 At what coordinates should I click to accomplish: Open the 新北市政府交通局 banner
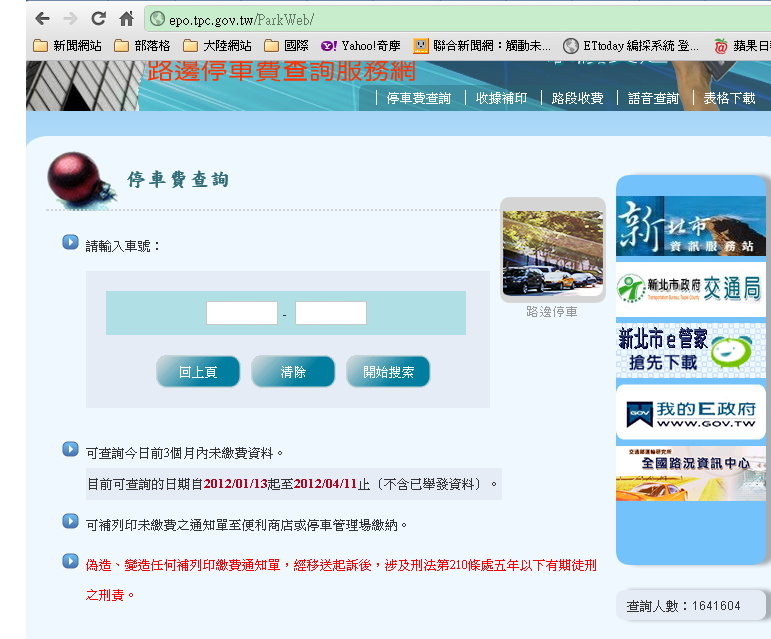(691, 289)
